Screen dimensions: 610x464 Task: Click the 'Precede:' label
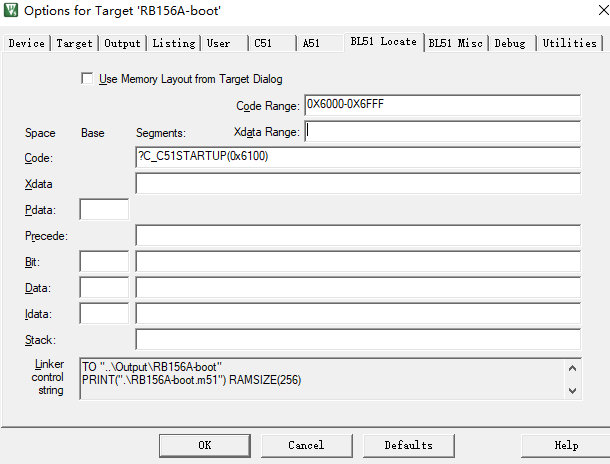(x=46, y=236)
